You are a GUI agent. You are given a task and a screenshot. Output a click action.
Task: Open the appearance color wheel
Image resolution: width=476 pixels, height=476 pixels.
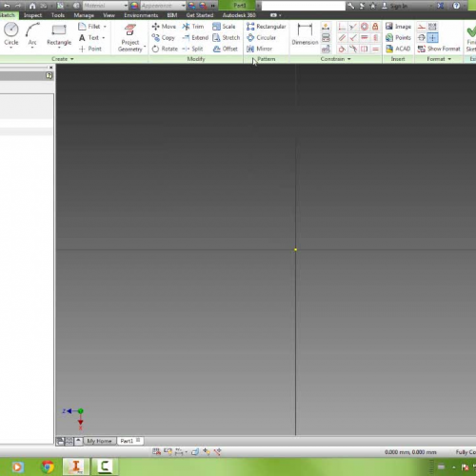(134, 6)
